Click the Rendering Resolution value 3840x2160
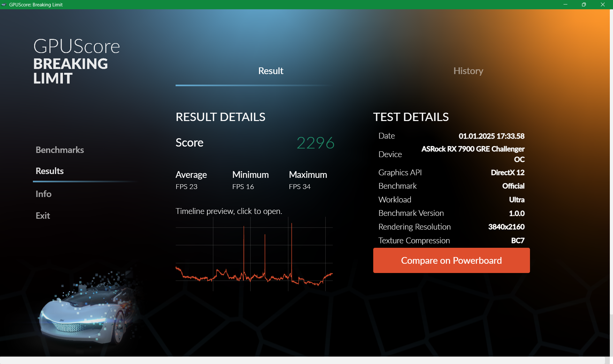The width and height of the screenshot is (613, 364). [506, 227]
